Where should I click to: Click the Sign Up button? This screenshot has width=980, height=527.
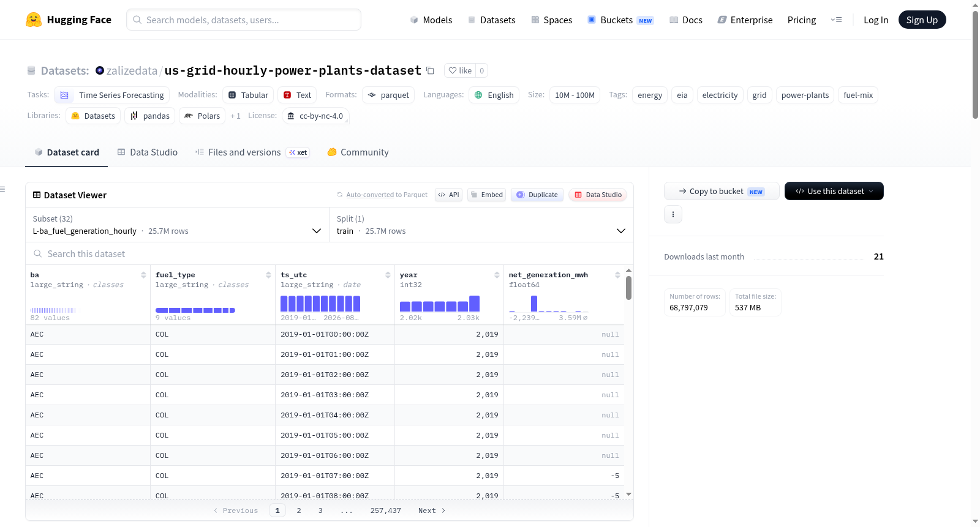coord(922,20)
